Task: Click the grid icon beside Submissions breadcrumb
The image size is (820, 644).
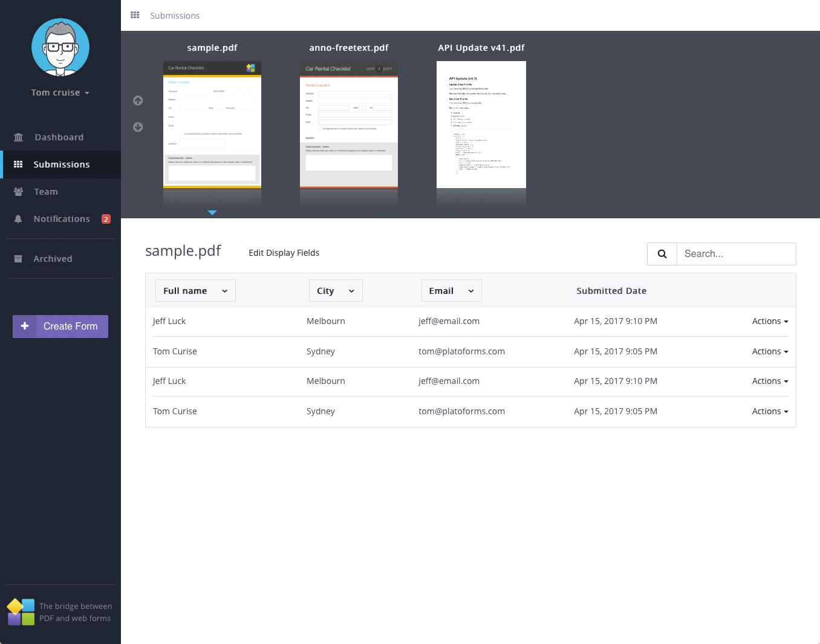Action: [x=135, y=15]
